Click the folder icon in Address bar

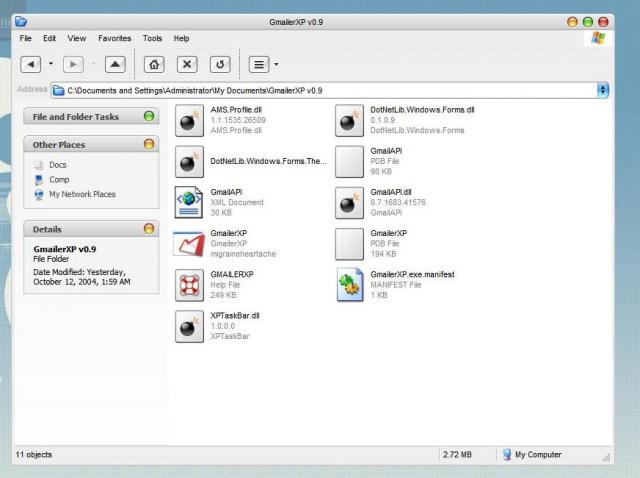tap(59, 91)
